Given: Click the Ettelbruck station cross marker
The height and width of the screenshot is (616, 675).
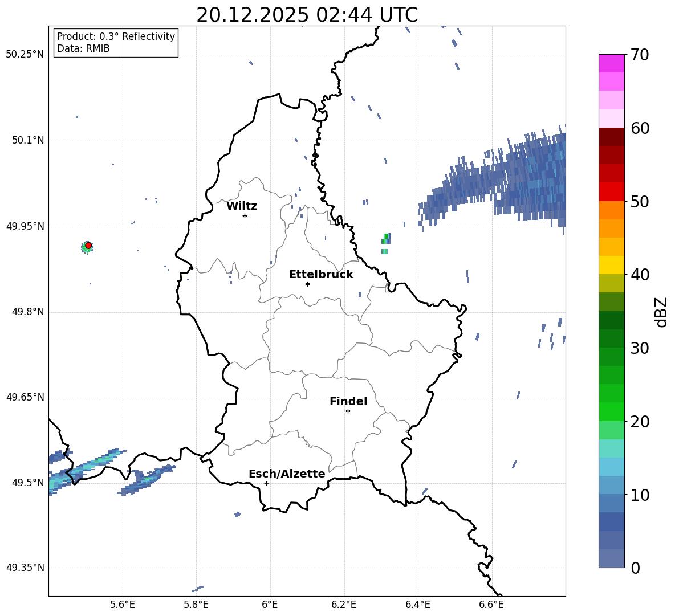Looking at the screenshot, I should coord(307,284).
